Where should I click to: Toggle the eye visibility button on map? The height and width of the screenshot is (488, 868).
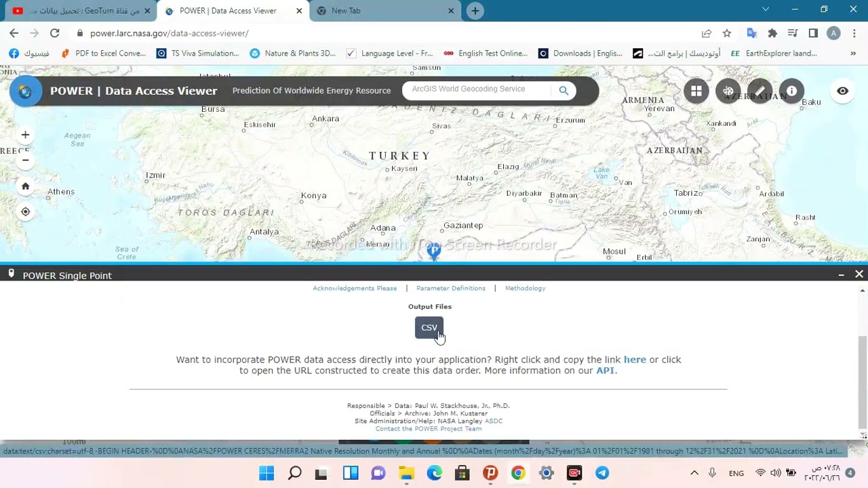[842, 91]
